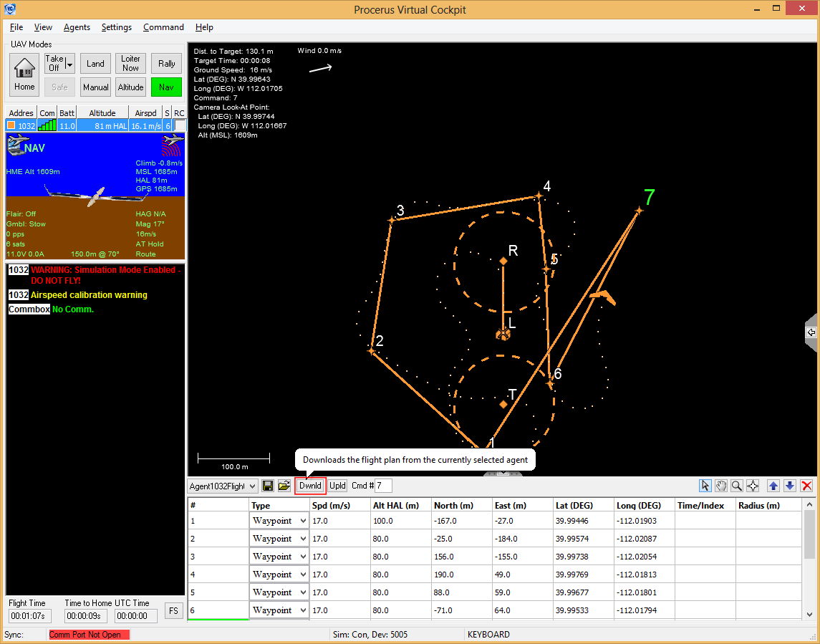This screenshot has width=820, height=644.
Task: Open the Agent1032Flight plan dropdown
Action: coord(252,486)
